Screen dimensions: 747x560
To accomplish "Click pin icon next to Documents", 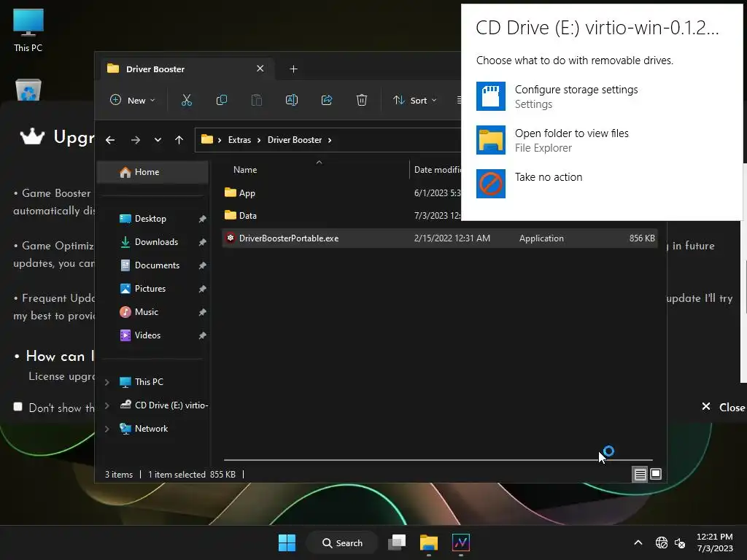I will tap(203, 265).
